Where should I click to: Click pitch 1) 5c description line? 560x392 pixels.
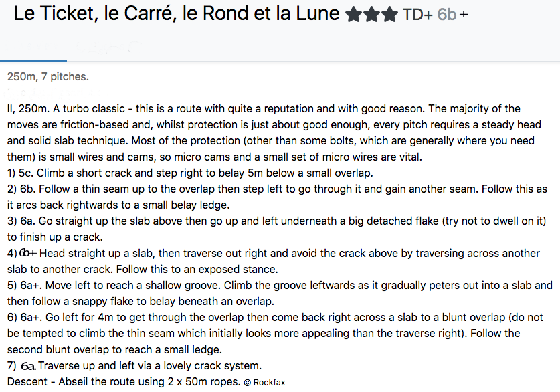190,173
